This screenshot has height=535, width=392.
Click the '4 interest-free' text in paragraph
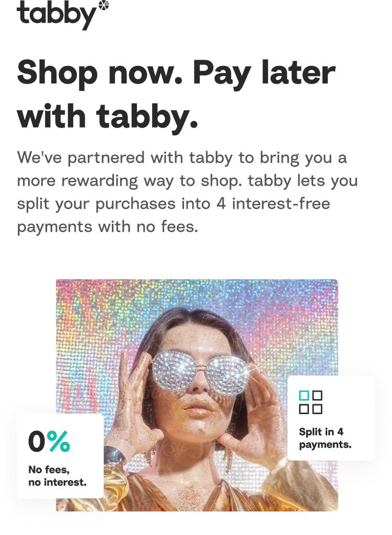(273, 203)
